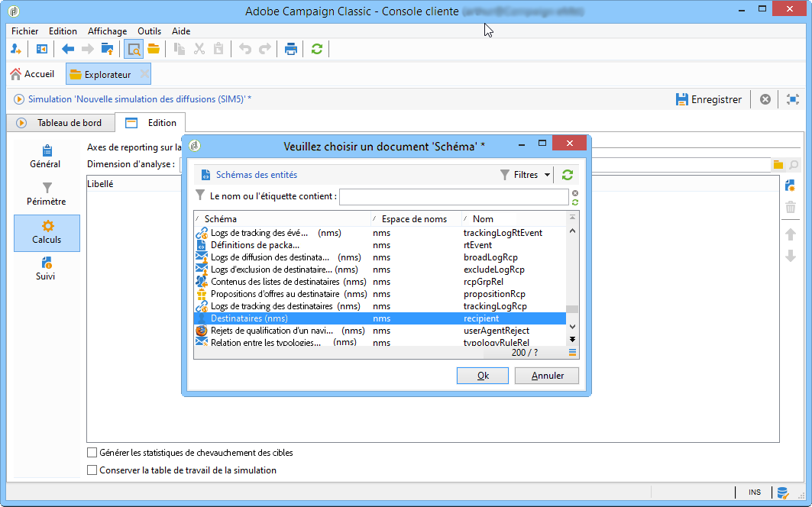Click the cut scissors icon
Viewport: 812px width, 507px height.
tap(199, 49)
